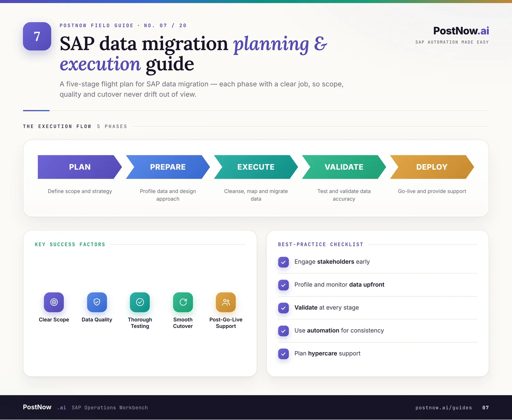Click 'Profile data and design approach' text
Screen dimensions: 512x420
(168, 195)
